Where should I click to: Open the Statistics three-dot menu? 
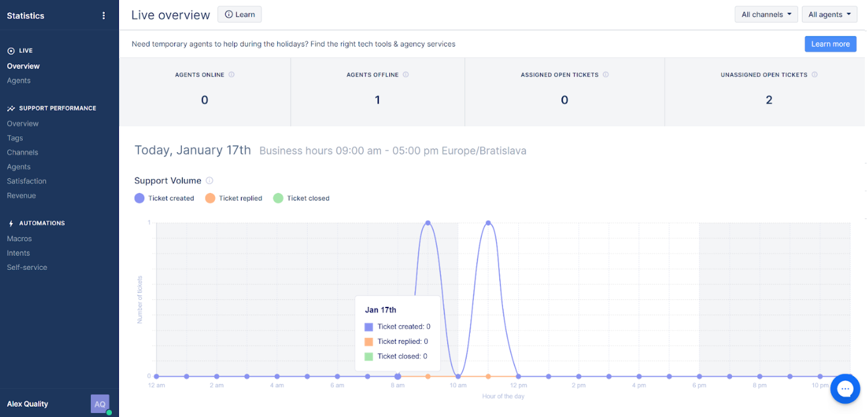pos(104,16)
